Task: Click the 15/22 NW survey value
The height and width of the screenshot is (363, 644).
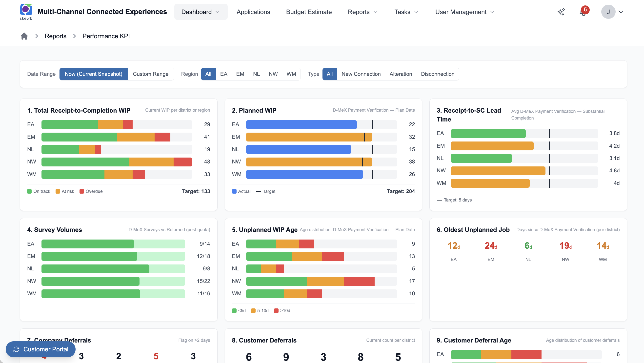Action: [x=203, y=281]
